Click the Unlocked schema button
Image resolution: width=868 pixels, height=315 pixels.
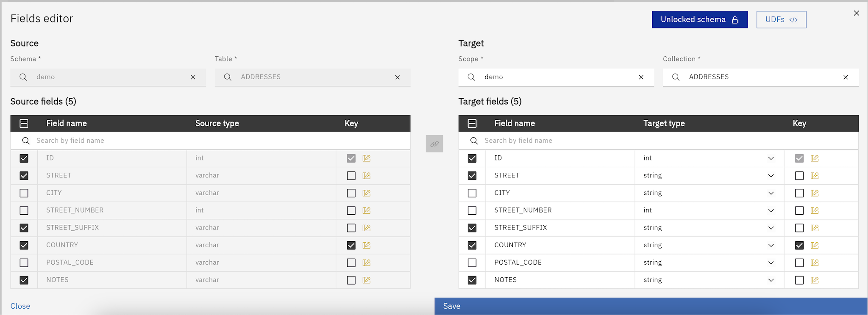pyautogui.click(x=700, y=19)
